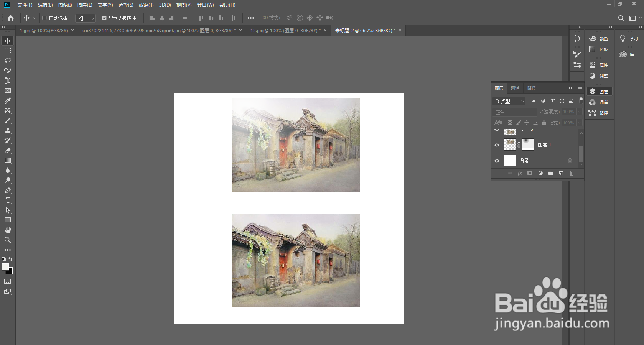Enable the Auto-Select checkbox
The width and height of the screenshot is (644, 345).
[44, 18]
